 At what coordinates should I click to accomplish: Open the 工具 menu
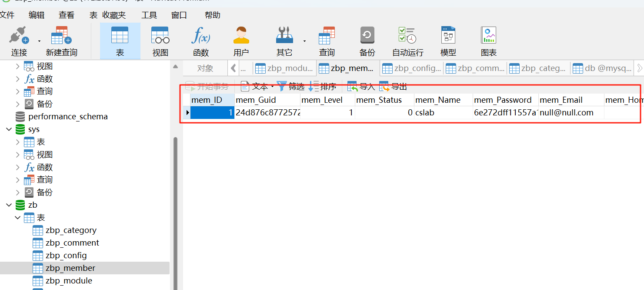coord(149,15)
